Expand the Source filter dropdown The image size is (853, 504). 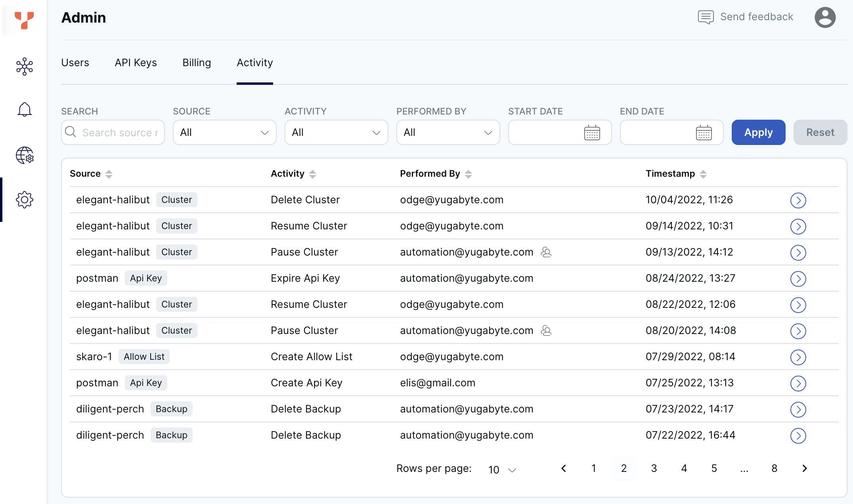tap(224, 133)
